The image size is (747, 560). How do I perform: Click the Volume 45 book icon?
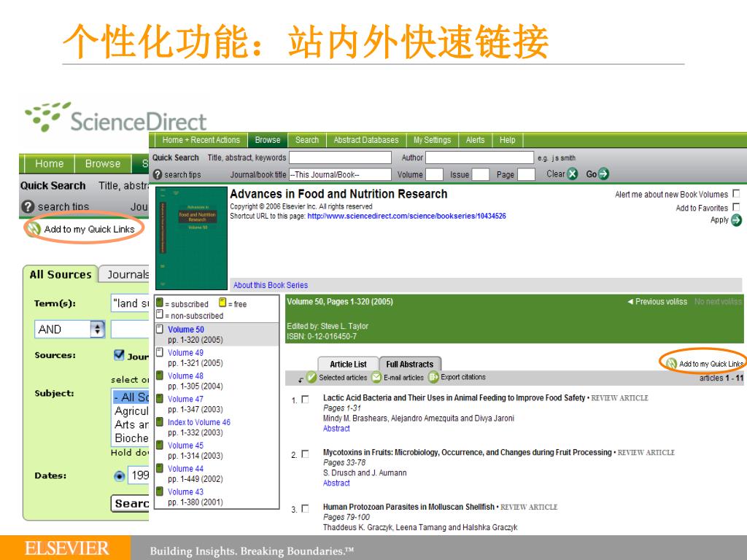[x=160, y=446]
